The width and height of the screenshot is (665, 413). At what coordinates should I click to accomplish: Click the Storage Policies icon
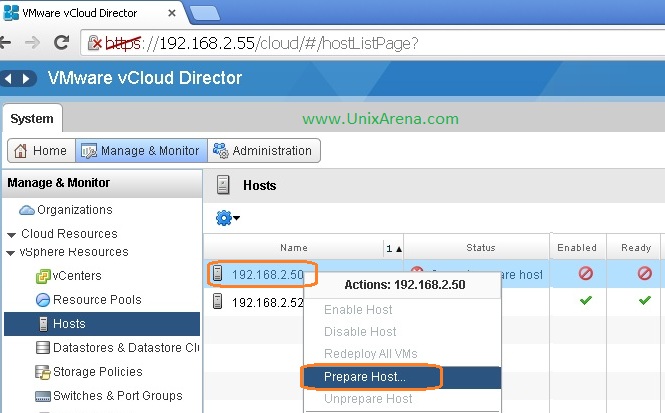click(43, 372)
